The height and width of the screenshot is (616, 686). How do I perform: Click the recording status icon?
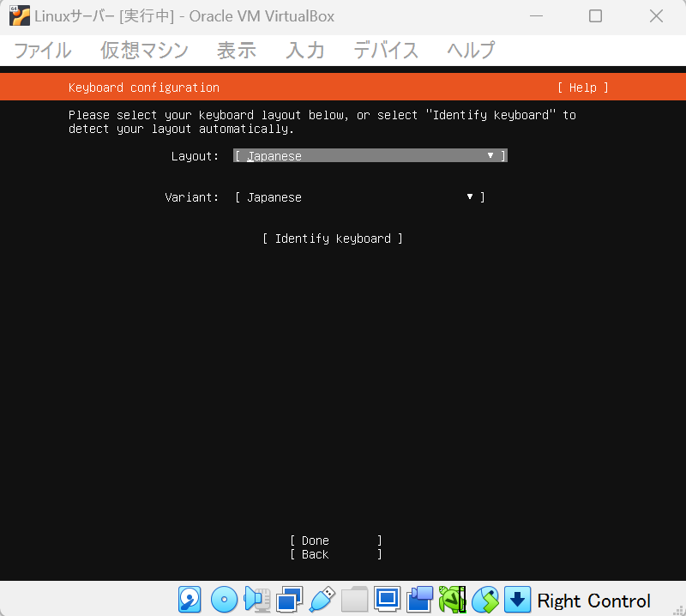click(419, 600)
